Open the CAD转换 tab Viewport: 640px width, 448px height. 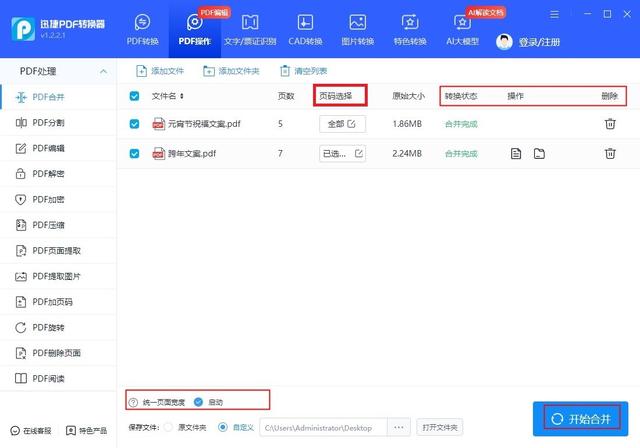(305, 29)
